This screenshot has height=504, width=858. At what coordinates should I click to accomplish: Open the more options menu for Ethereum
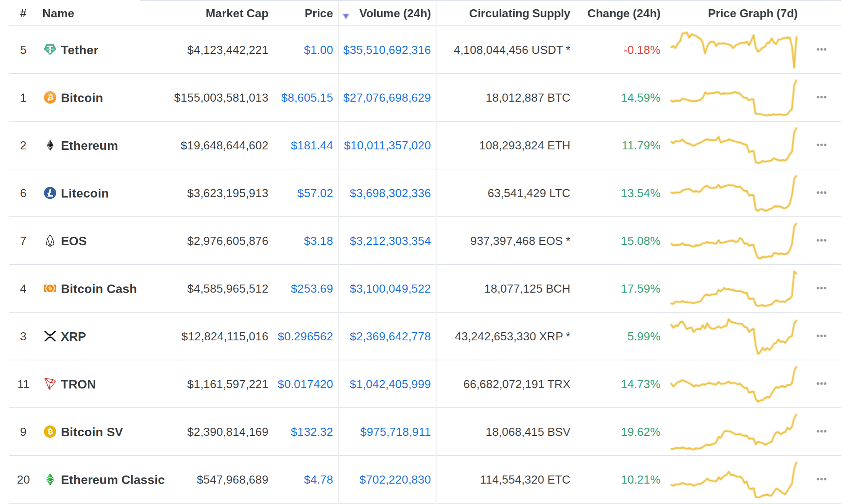tap(821, 145)
